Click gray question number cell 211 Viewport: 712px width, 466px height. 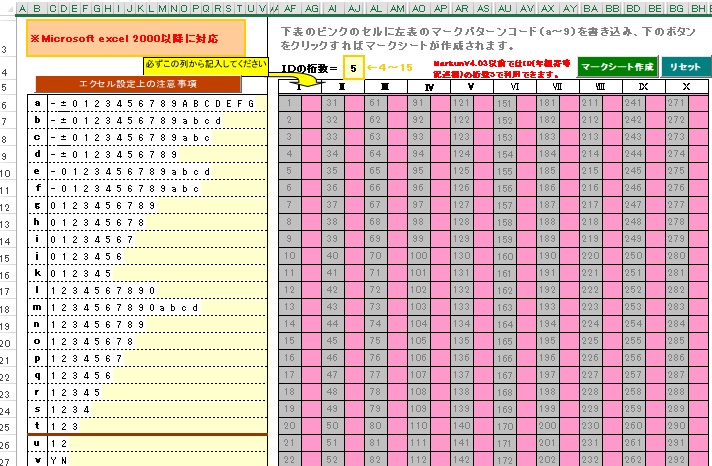tap(590, 103)
